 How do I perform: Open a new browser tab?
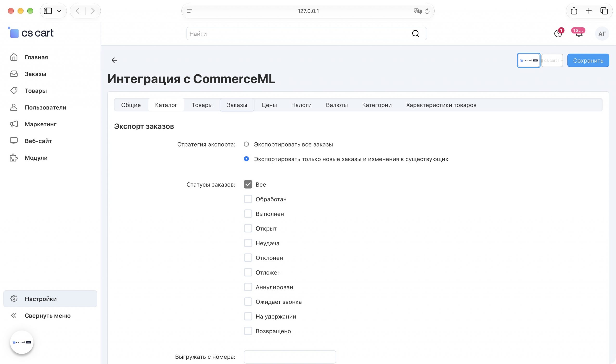pyautogui.click(x=589, y=11)
